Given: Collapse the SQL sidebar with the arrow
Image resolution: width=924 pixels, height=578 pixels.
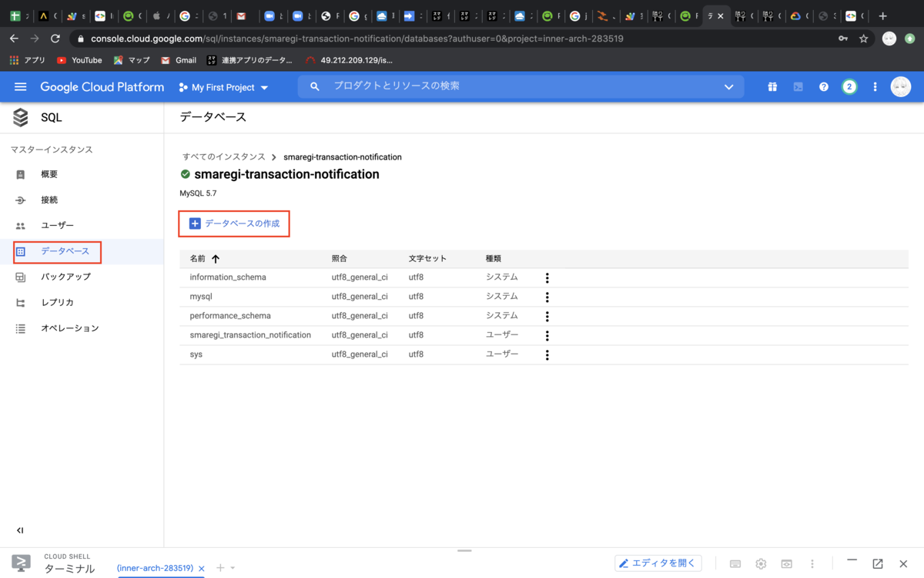Looking at the screenshot, I should click(19, 530).
